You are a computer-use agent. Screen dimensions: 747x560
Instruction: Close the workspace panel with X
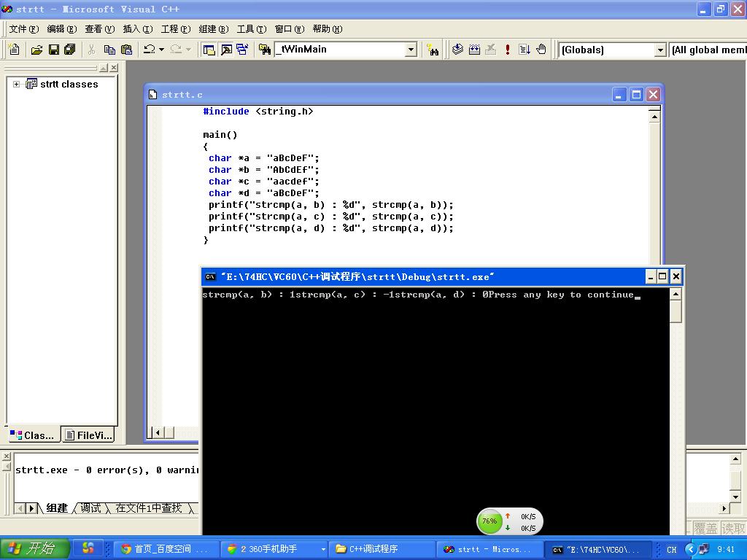point(113,68)
